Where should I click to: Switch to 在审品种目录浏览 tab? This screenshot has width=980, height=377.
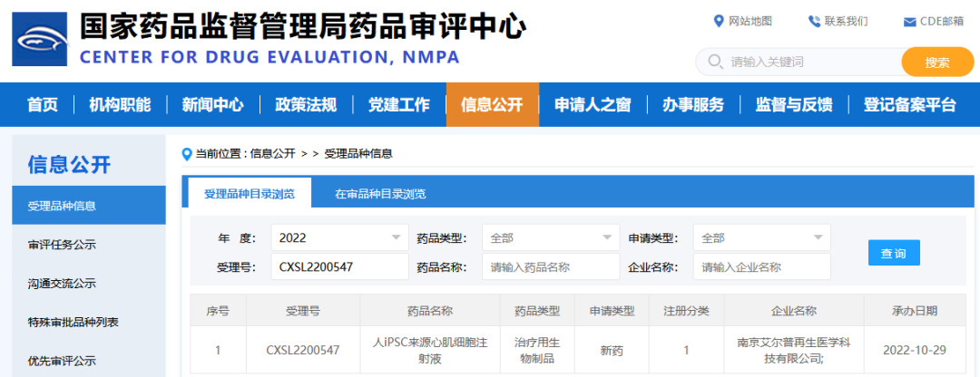(380, 194)
